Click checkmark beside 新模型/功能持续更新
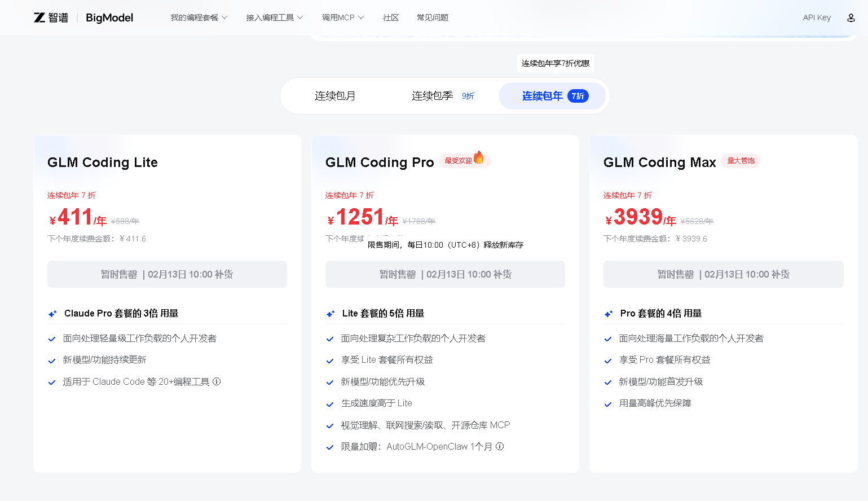The width and height of the screenshot is (868, 501). click(52, 361)
